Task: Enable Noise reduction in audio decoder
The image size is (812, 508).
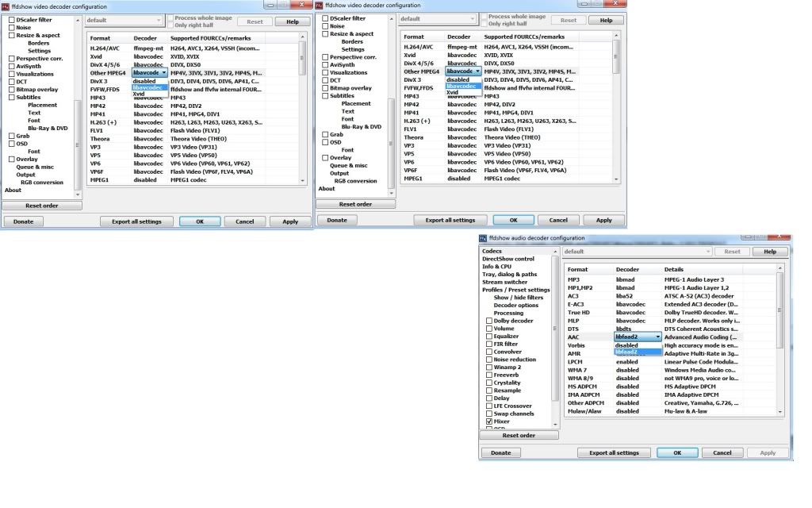Action: (488, 360)
